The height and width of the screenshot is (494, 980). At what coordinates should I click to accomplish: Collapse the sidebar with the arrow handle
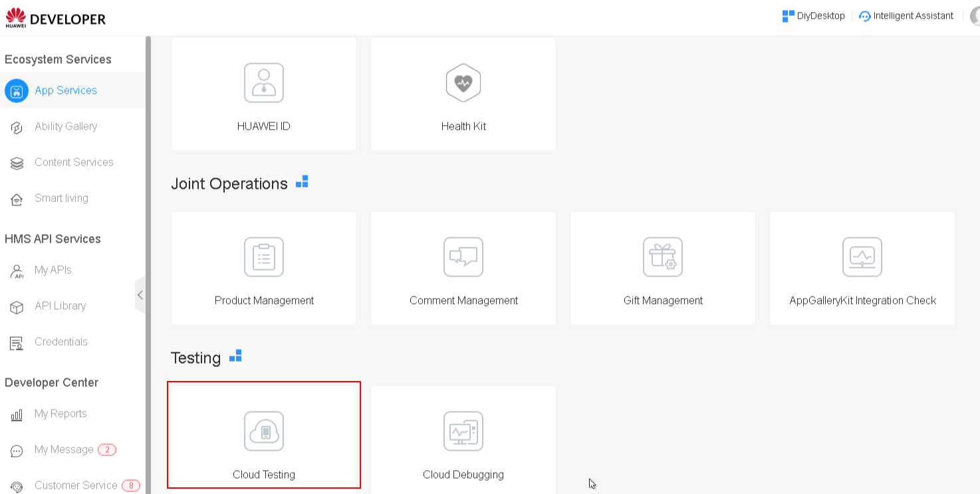click(x=140, y=295)
